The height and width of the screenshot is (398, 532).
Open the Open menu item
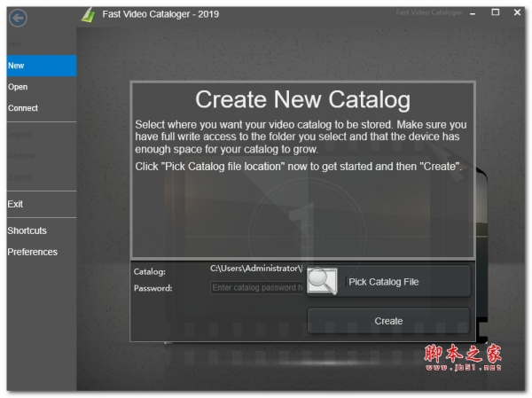(42, 87)
